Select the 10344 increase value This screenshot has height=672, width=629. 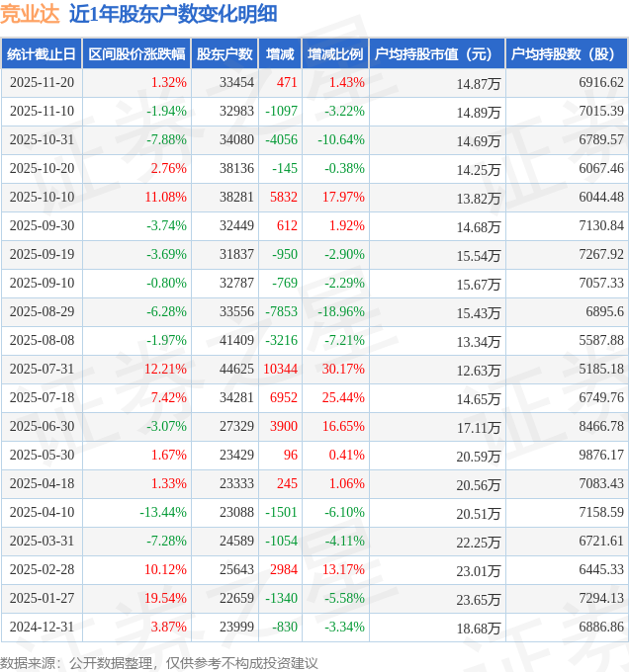[281, 369]
